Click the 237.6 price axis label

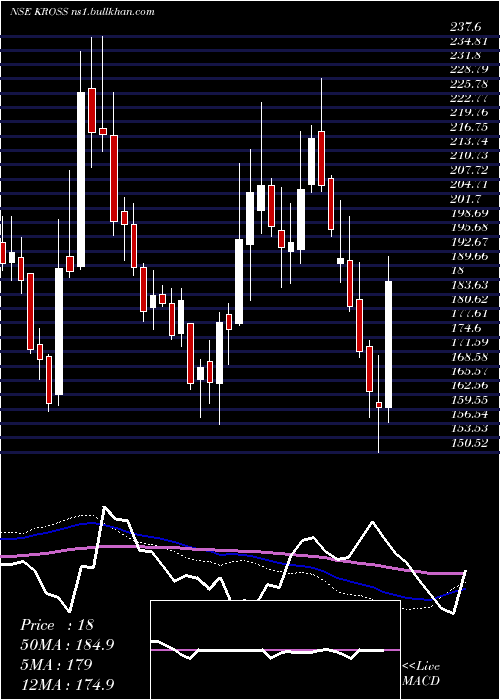pyautogui.click(x=466, y=27)
